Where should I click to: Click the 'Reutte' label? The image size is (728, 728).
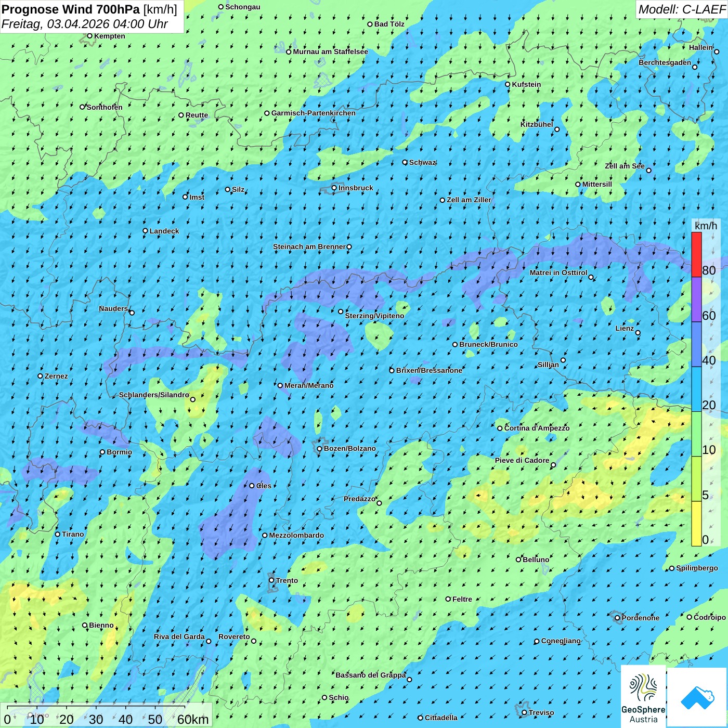(197, 115)
